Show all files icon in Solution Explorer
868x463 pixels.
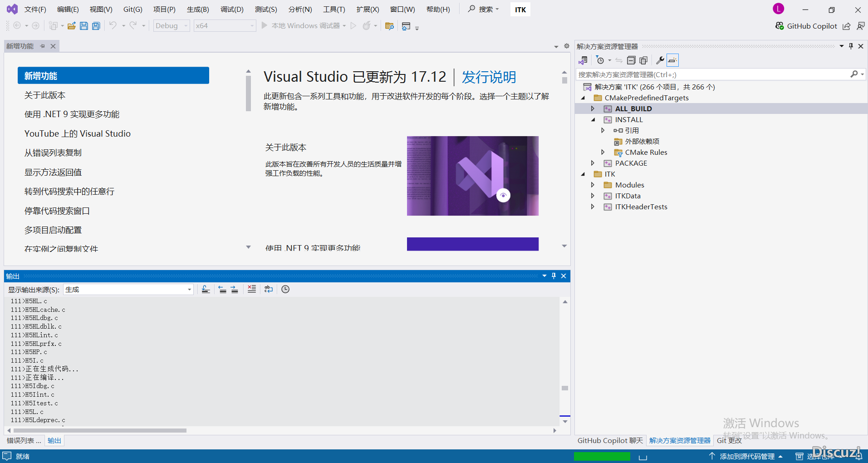643,60
